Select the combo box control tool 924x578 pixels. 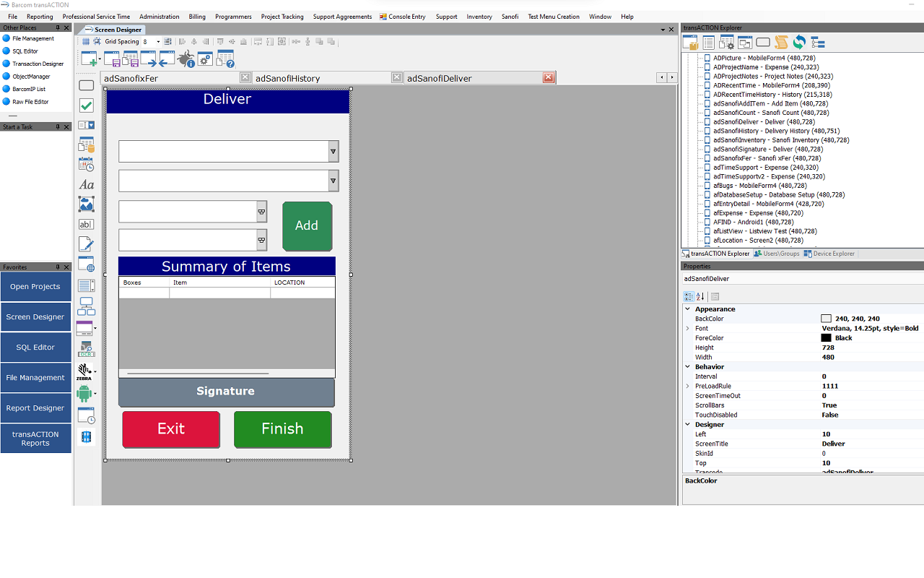pyautogui.click(x=86, y=125)
